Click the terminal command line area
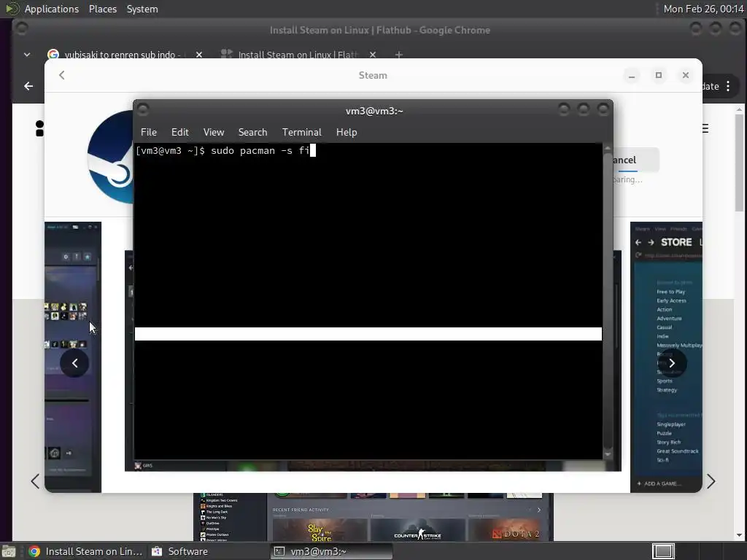 click(x=368, y=151)
